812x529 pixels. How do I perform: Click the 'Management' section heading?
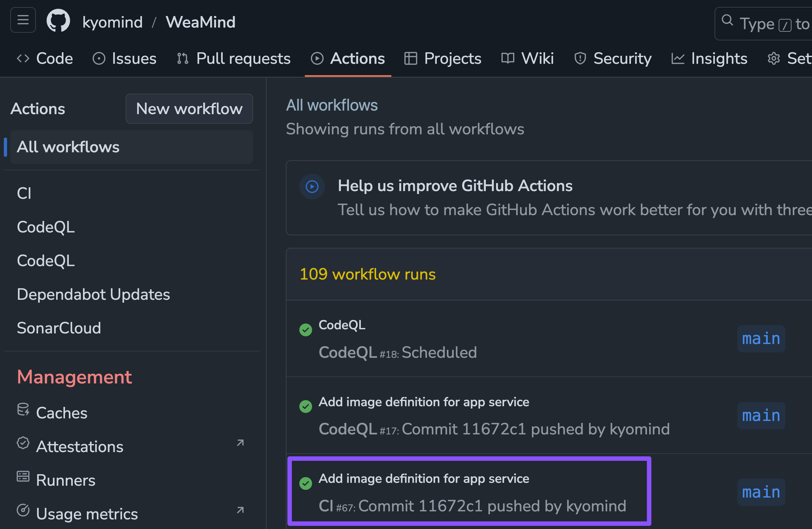[74, 377]
